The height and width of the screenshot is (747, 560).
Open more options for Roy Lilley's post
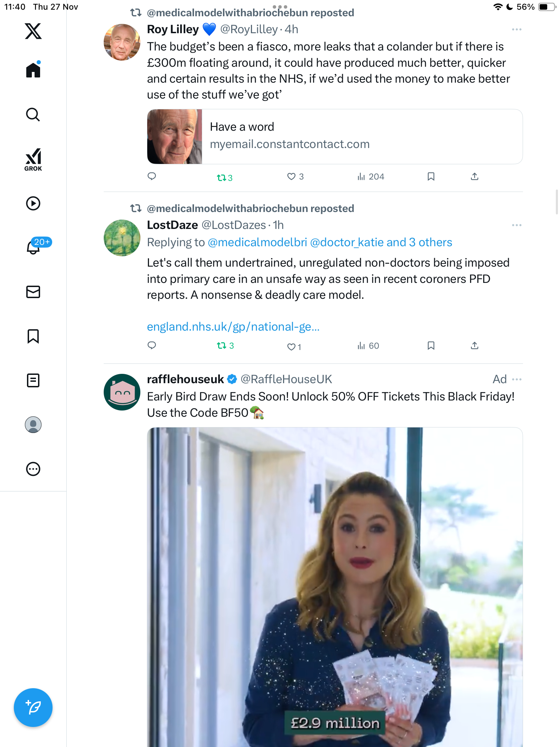(516, 29)
